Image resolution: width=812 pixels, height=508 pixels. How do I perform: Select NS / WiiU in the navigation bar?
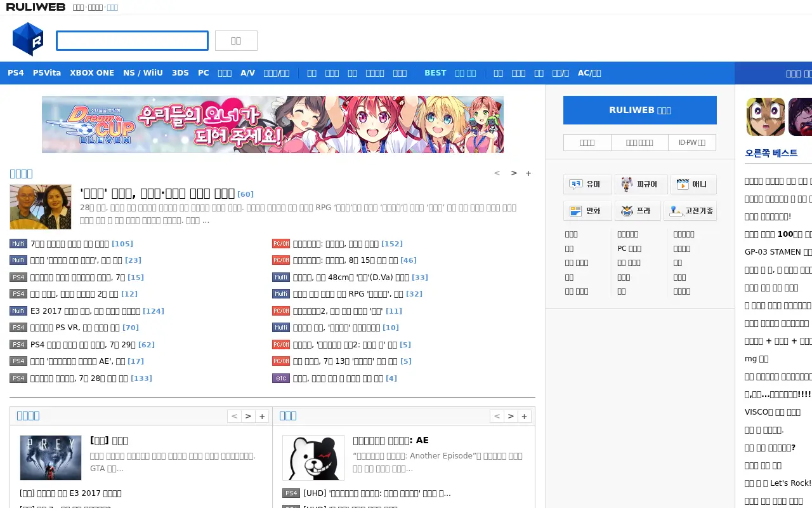pos(143,73)
